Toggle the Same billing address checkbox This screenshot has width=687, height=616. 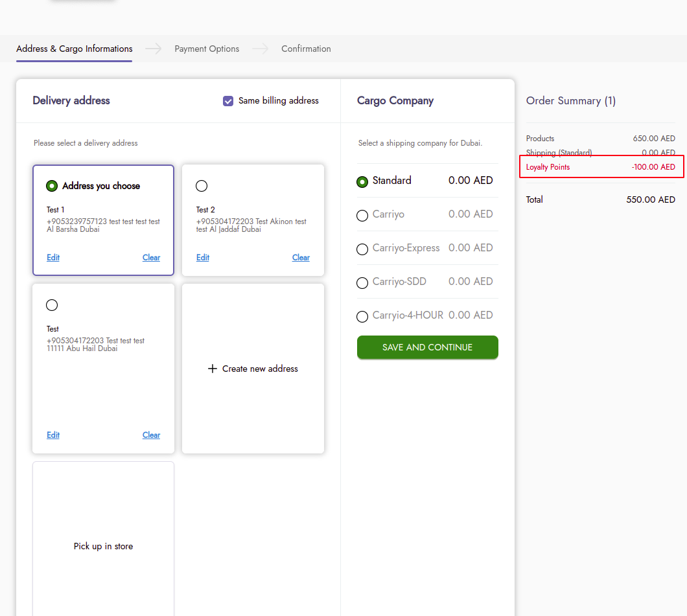228,101
